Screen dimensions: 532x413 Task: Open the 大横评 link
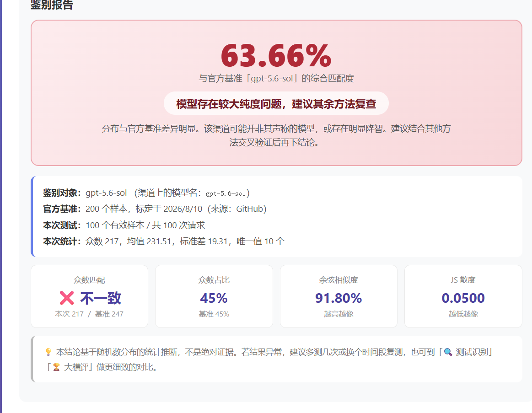pos(76,367)
